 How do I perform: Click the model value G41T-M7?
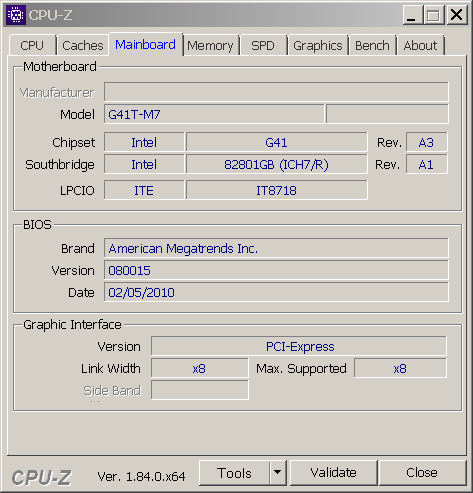coord(214,114)
